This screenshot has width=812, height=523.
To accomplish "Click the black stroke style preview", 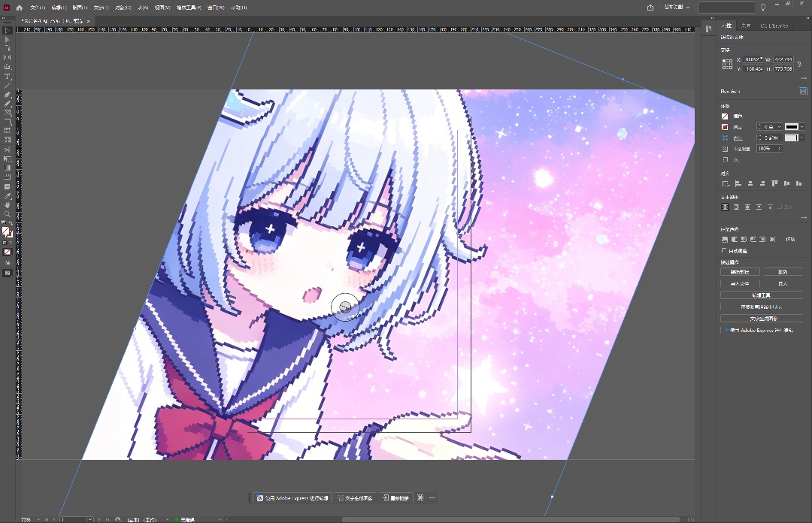I will (791, 127).
